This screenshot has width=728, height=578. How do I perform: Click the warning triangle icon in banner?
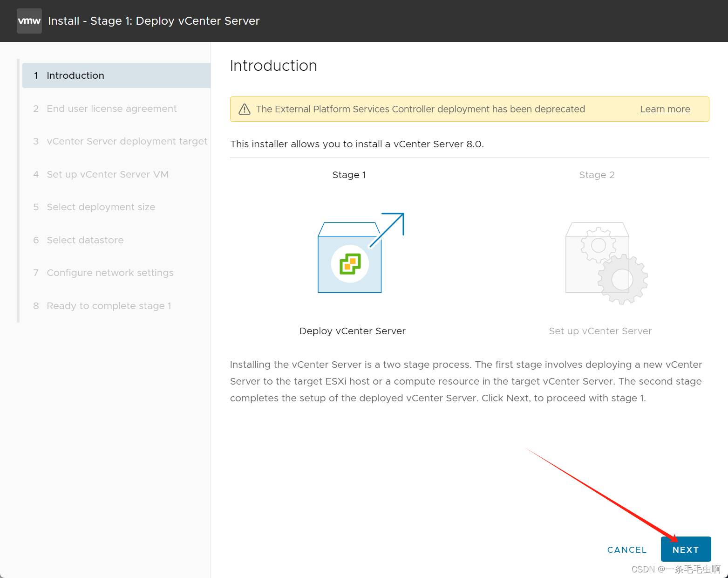245,109
